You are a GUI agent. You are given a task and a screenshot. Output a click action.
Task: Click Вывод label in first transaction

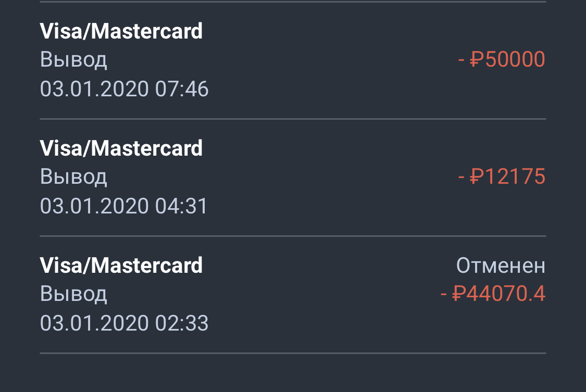[73, 60]
